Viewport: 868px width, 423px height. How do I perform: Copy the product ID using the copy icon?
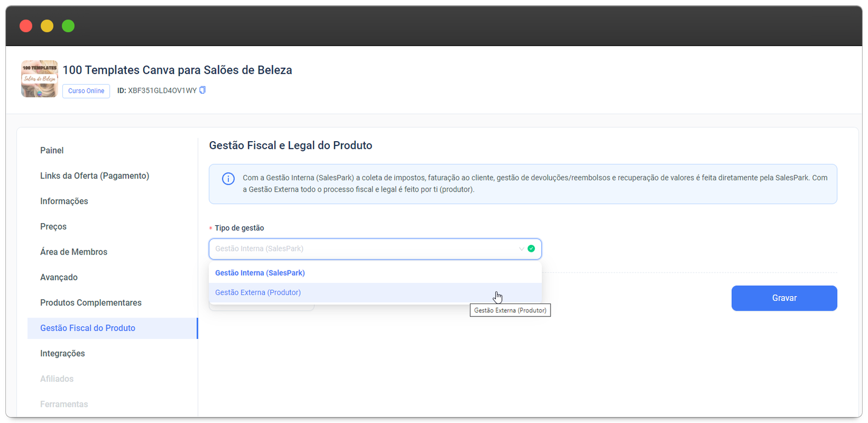[x=202, y=90]
